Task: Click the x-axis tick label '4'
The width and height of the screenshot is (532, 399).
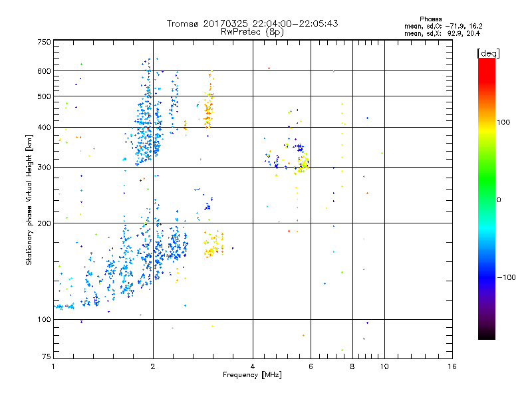Action: tap(253, 366)
